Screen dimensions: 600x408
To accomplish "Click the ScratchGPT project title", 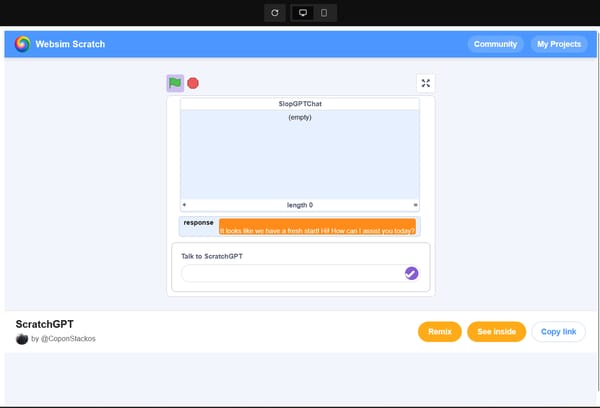I will pyautogui.click(x=44, y=324).
